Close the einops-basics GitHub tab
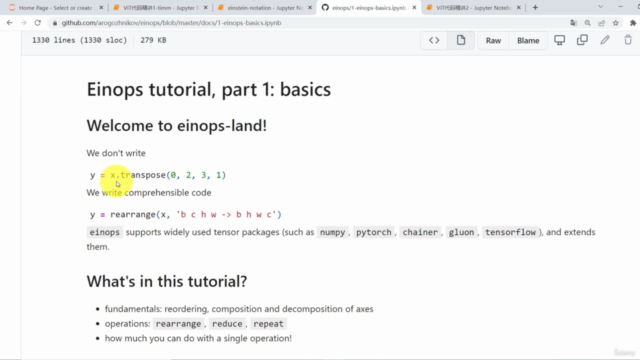The width and height of the screenshot is (640, 360). [x=414, y=8]
